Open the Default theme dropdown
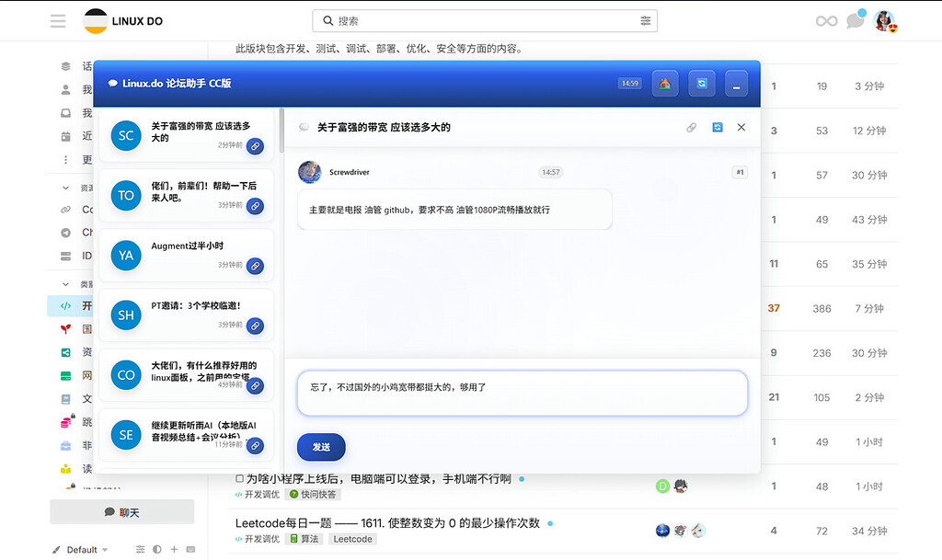 pyautogui.click(x=81, y=550)
